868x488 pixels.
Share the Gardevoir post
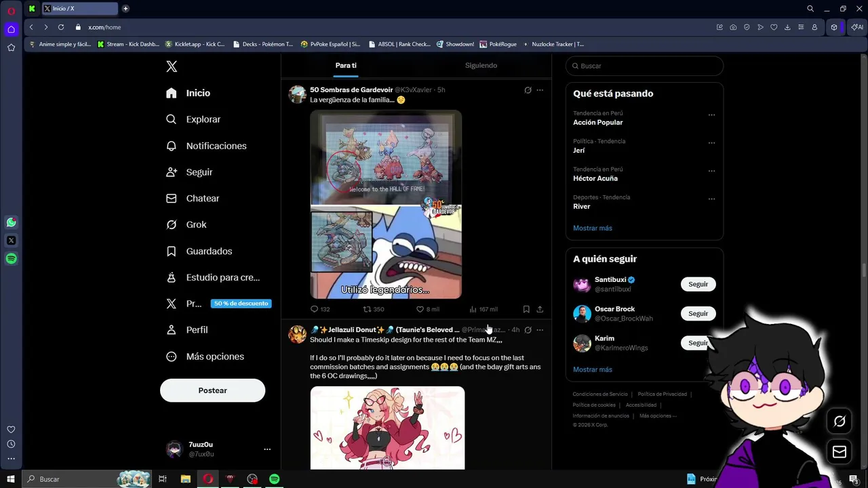540,309
